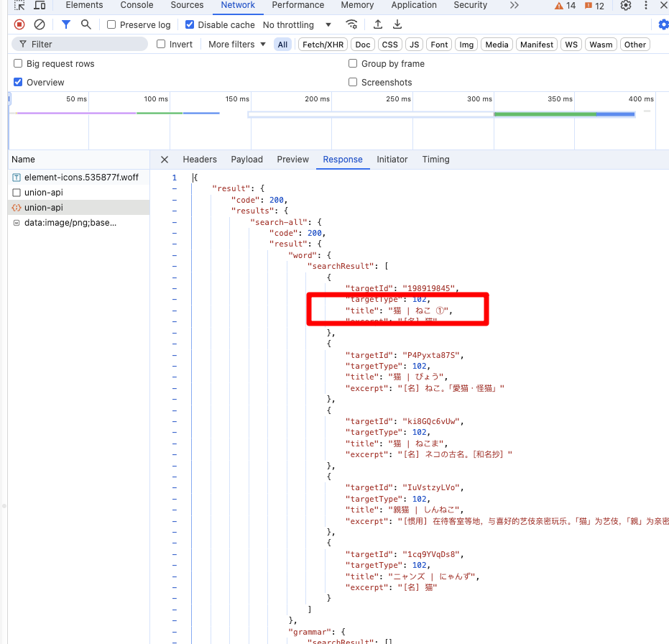Select element-icons.535877f.woff request

point(80,177)
